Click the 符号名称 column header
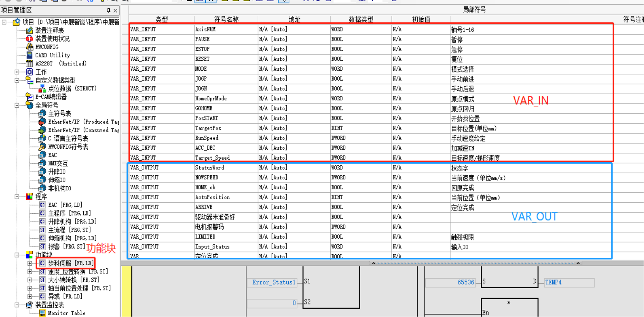This screenshot has height=317, width=644. (x=226, y=19)
